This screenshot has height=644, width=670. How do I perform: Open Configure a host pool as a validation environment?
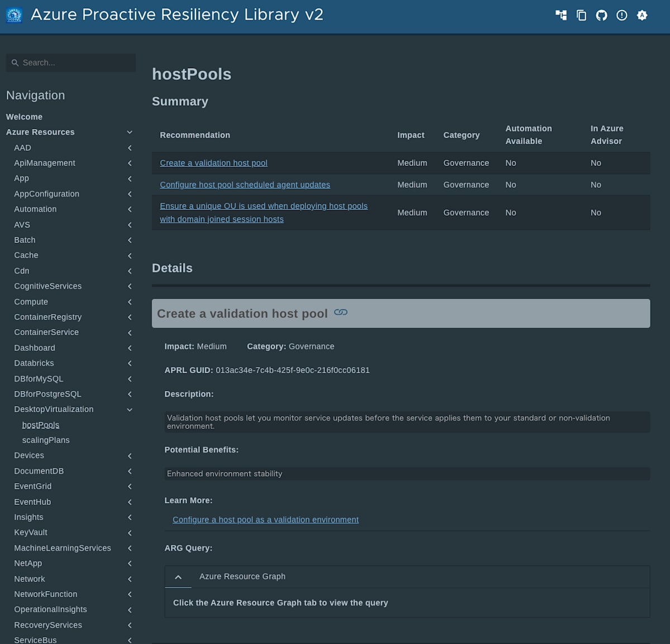click(x=265, y=519)
